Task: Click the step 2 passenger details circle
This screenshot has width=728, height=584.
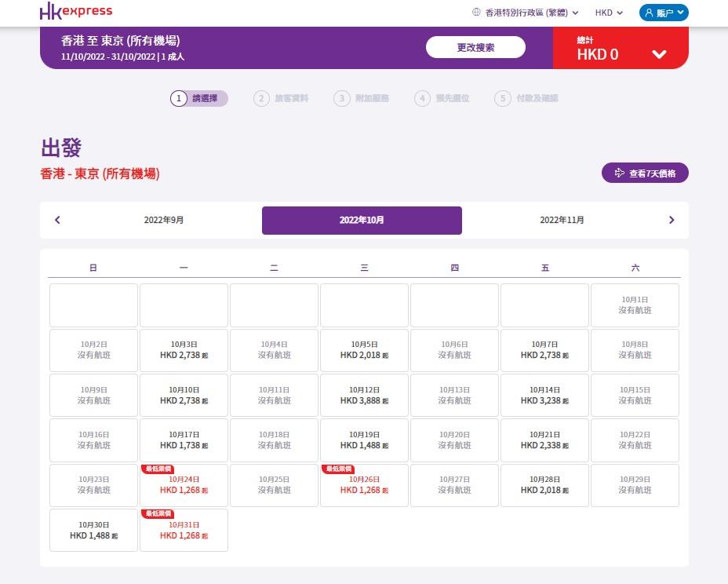Action: coord(261,99)
